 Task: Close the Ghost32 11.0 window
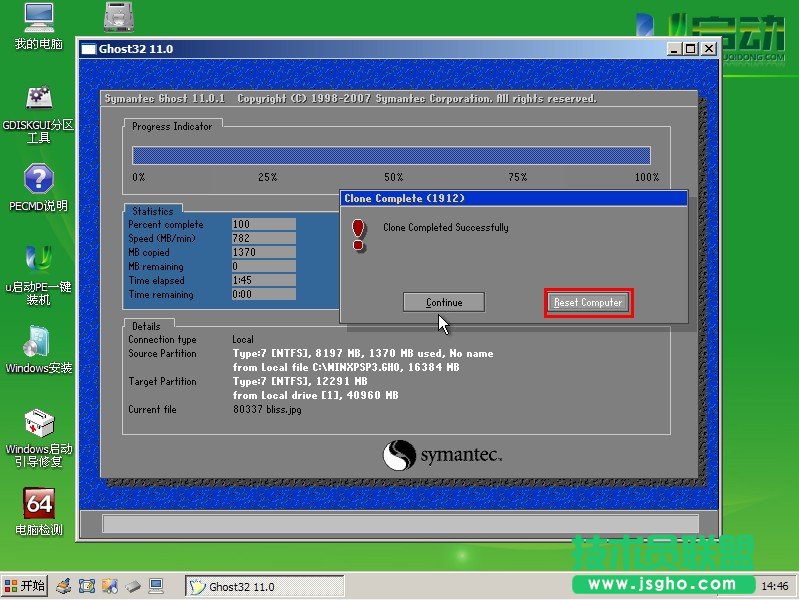[x=709, y=49]
